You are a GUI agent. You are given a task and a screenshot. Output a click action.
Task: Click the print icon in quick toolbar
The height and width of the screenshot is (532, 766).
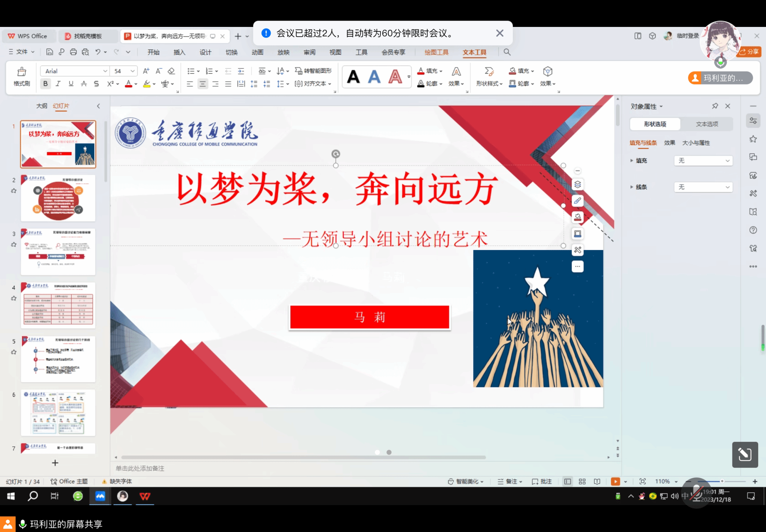(x=73, y=52)
